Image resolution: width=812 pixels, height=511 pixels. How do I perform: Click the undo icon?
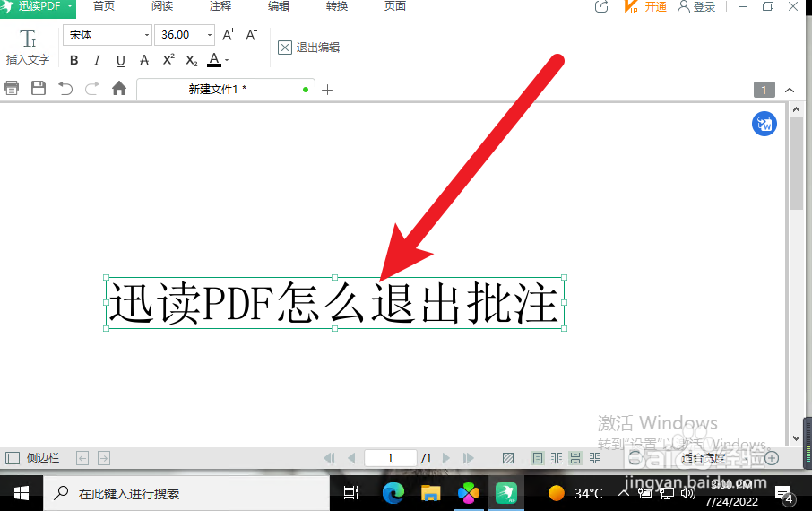click(x=65, y=89)
